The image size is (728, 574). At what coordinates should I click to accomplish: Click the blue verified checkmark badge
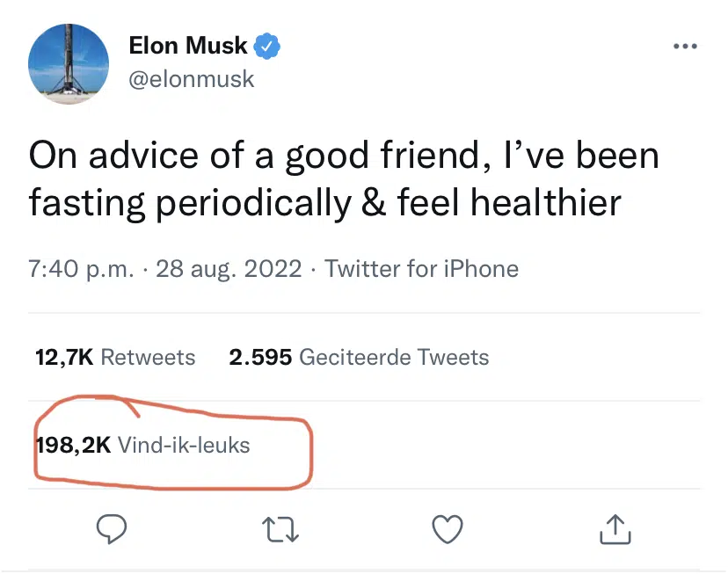click(x=267, y=46)
